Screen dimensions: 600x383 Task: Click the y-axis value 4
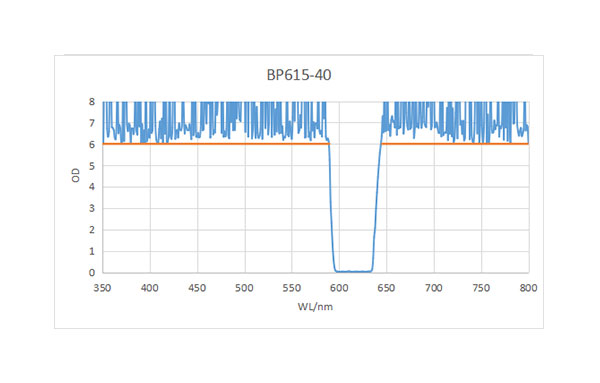coord(92,187)
